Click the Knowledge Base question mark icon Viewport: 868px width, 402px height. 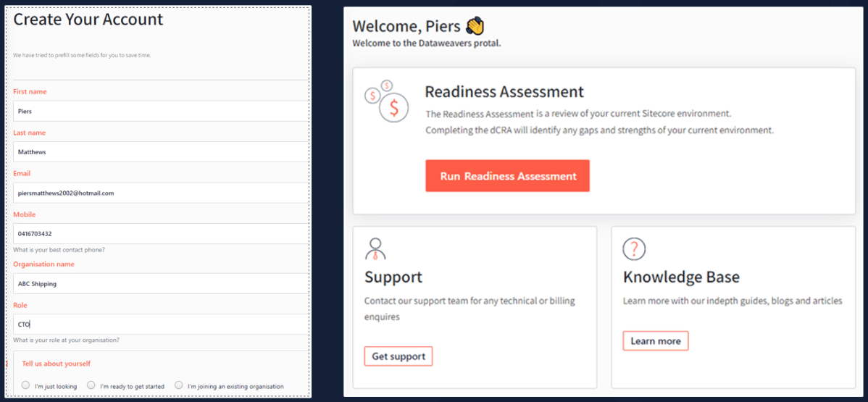pos(634,249)
